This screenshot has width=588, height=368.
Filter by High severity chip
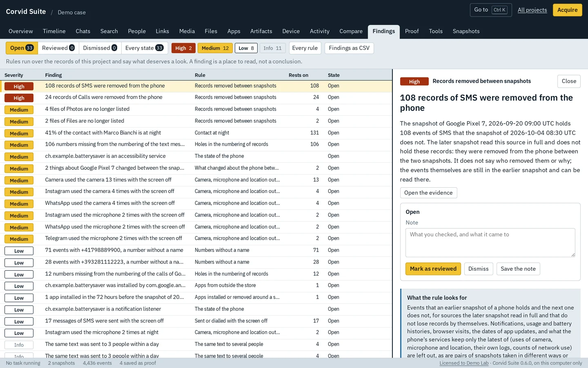pos(183,48)
